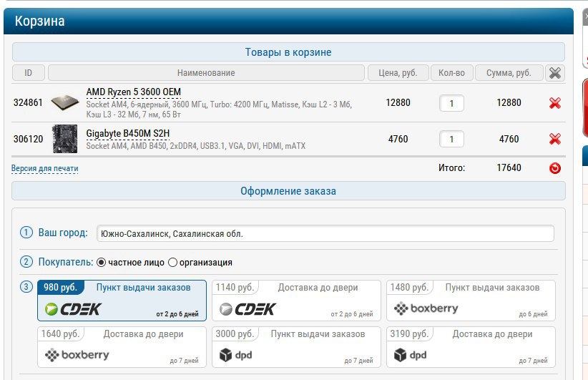Click the city input field

pos(325,234)
